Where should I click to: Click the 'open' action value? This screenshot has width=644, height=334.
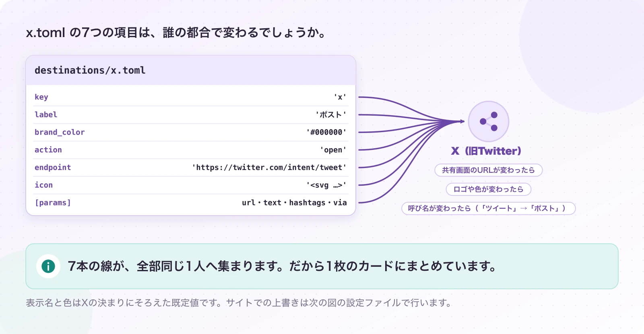(333, 150)
